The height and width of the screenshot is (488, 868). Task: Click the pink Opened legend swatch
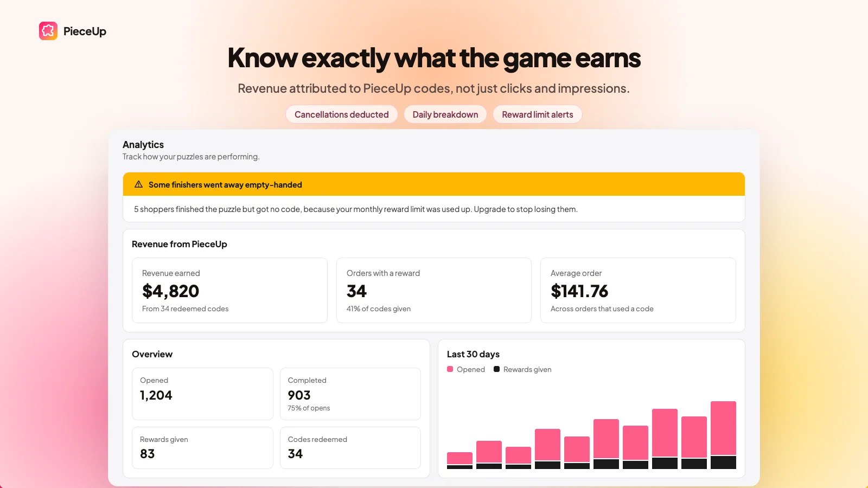tap(450, 369)
